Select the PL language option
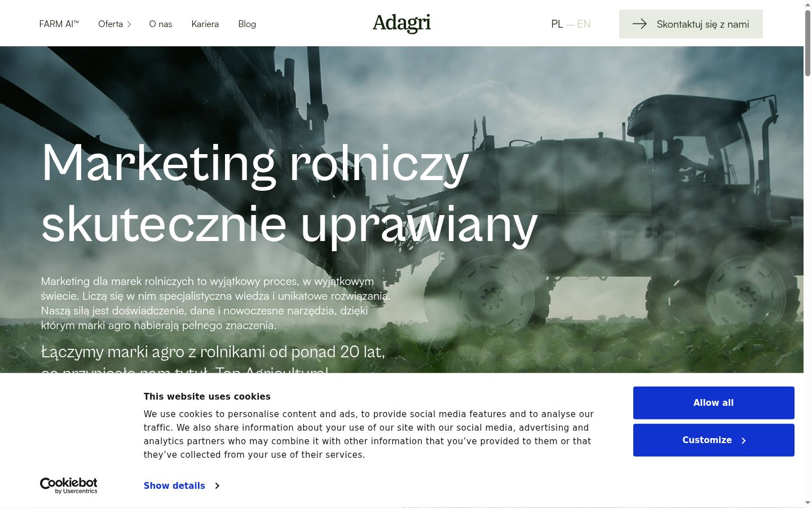This screenshot has height=508, width=812. click(557, 24)
